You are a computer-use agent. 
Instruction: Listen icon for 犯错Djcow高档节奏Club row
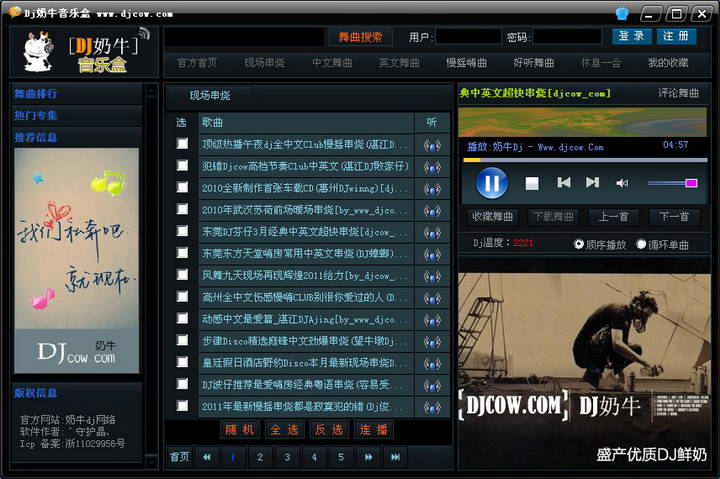432,167
